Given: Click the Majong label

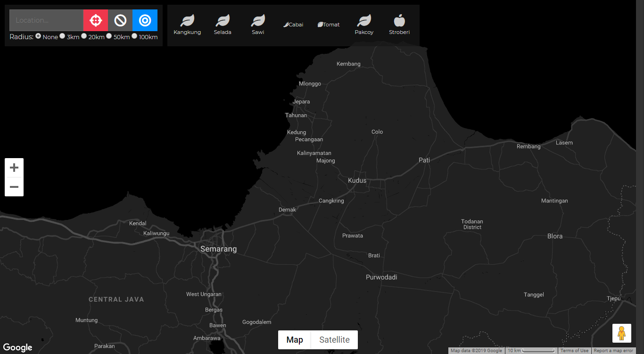Looking at the screenshot, I should pos(326,160).
